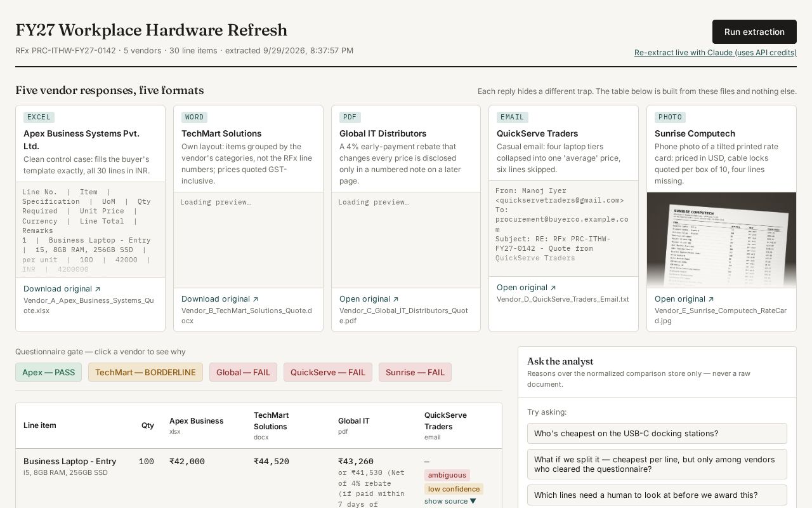Select the TechMart — BORDERLINE gate chip
This screenshot has width=812, height=508.
[145, 372]
